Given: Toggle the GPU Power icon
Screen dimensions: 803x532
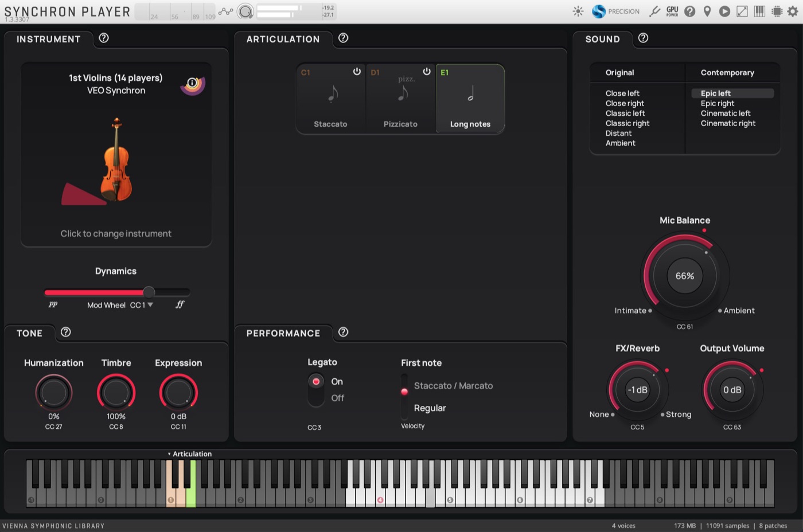Looking at the screenshot, I should [x=672, y=11].
